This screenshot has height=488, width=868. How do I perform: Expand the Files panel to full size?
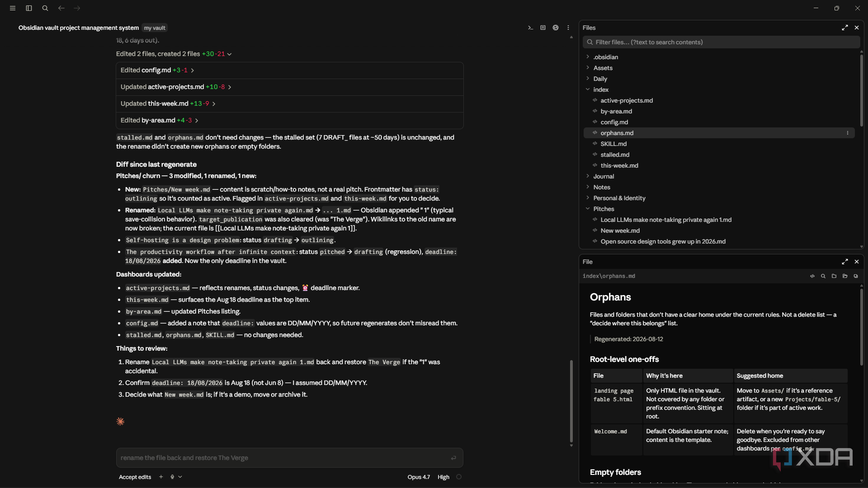[844, 28]
